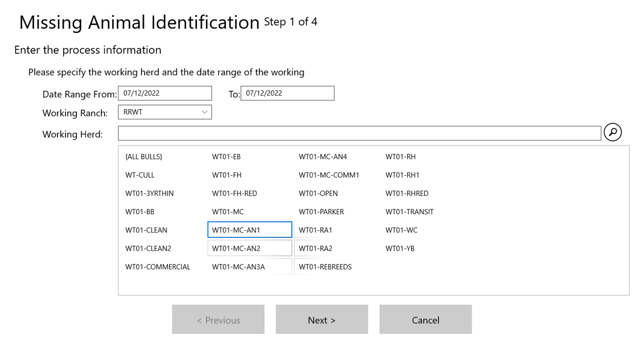Choose WT01-3YRTHIN herd entry
The height and width of the screenshot is (343, 644).
pyautogui.click(x=149, y=194)
